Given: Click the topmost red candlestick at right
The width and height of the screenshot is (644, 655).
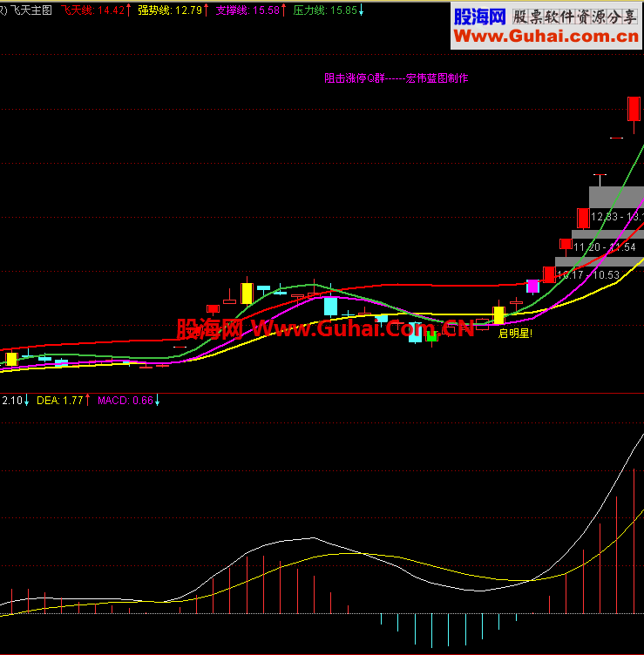Looking at the screenshot, I should pyautogui.click(x=634, y=109).
